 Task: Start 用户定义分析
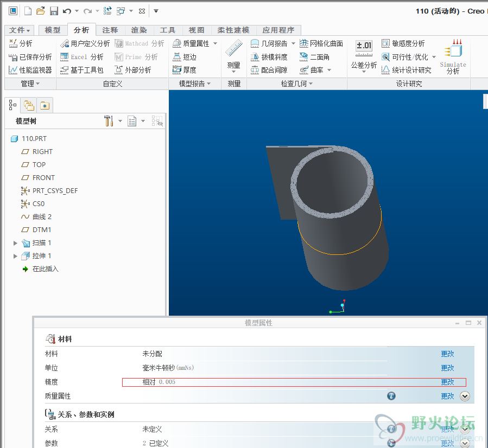tap(85, 43)
